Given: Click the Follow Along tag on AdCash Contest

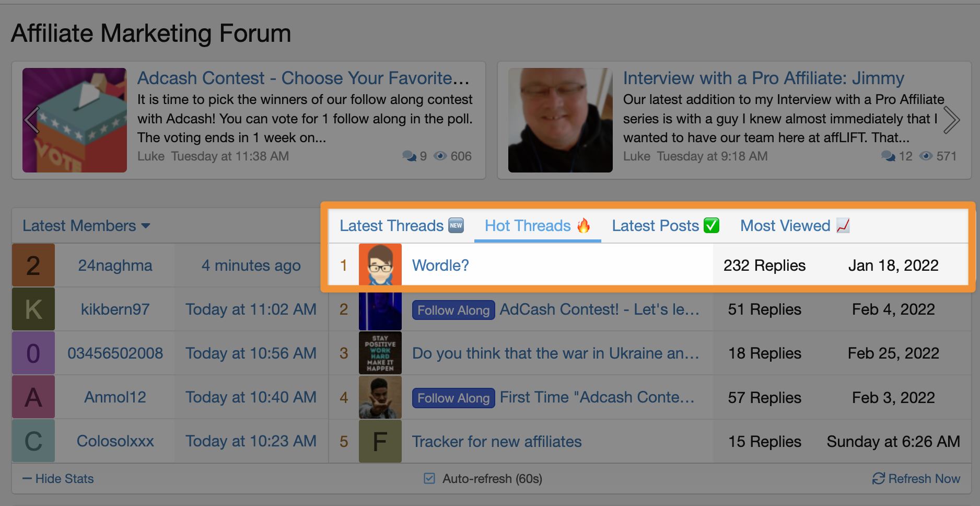Looking at the screenshot, I should 453,310.
